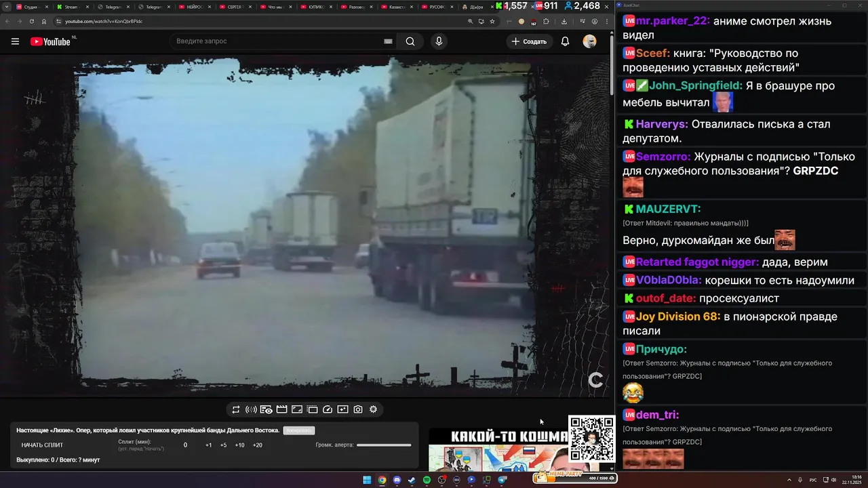The image size is (868, 488).
Task: Switch to the Что мы browser tab
Action: 275,7
